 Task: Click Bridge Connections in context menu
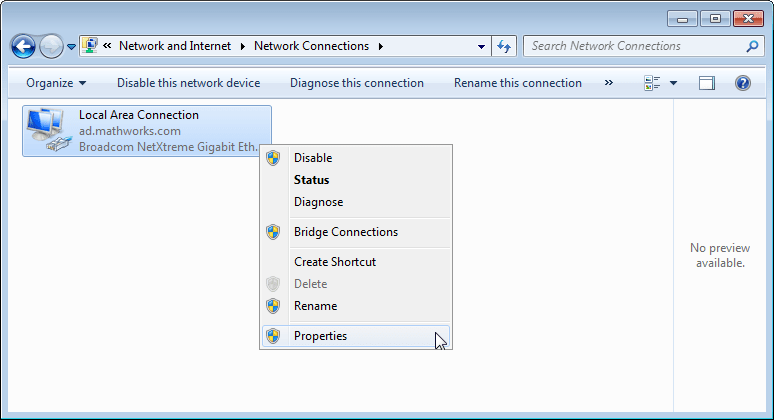tap(345, 232)
